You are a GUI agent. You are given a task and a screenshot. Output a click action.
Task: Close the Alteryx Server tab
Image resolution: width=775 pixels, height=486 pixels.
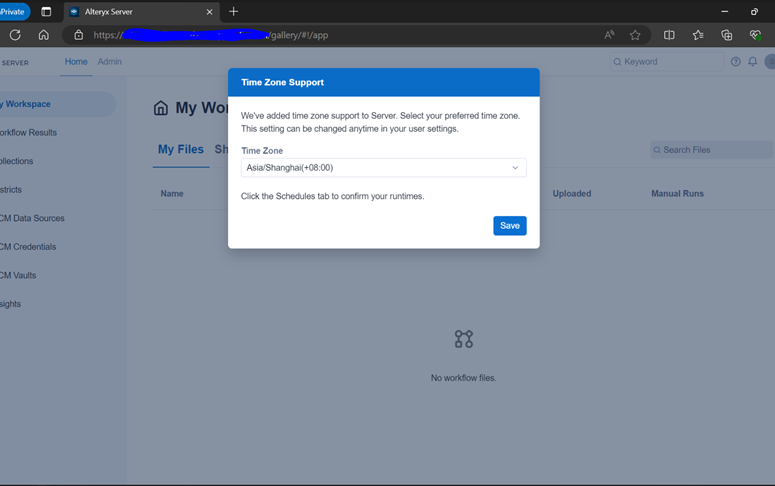(x=210, y=12)
